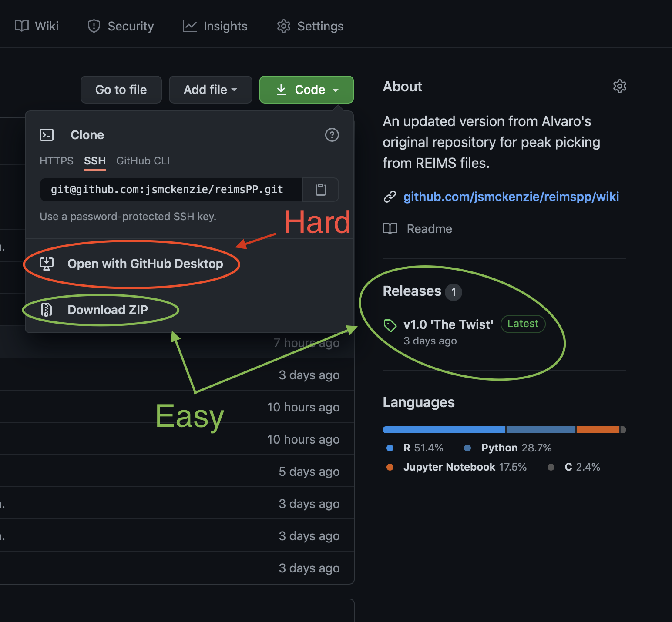Image resolution: width=672 pixels, height=622 pixels.
Task: Click the terminal icon beside Clone
Action: (x=47, y=135)
